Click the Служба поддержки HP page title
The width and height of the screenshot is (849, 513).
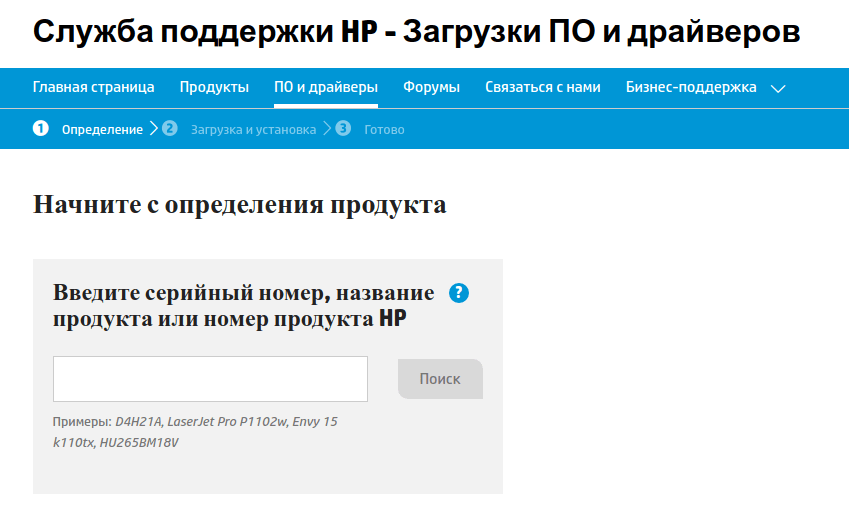(416, 32)
